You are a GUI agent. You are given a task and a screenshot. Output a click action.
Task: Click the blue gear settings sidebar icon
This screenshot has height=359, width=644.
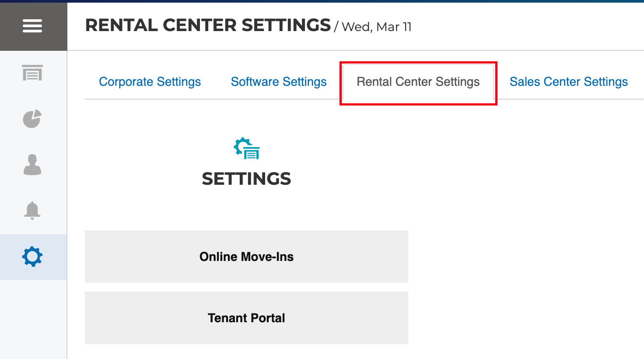pyautogui.click(x=32, y=257)
